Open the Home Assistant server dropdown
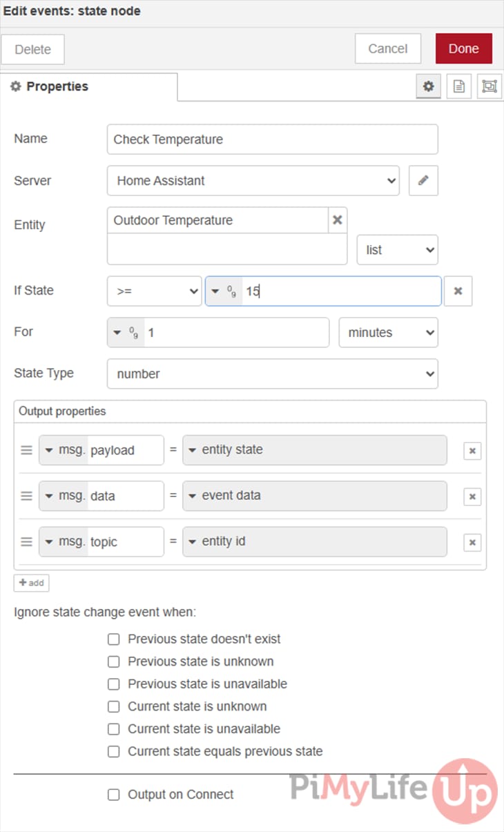504x832 pixels. [253, 181]
